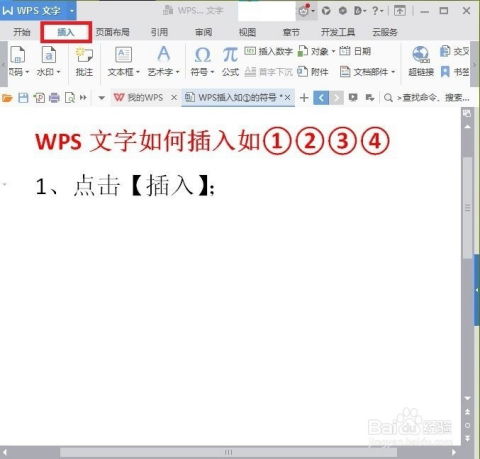The height and width of the screenshot is (459, 480).
Task: Click 首字下沉 drop cap option
Action: pyautogui.click(x=268, y=72)
